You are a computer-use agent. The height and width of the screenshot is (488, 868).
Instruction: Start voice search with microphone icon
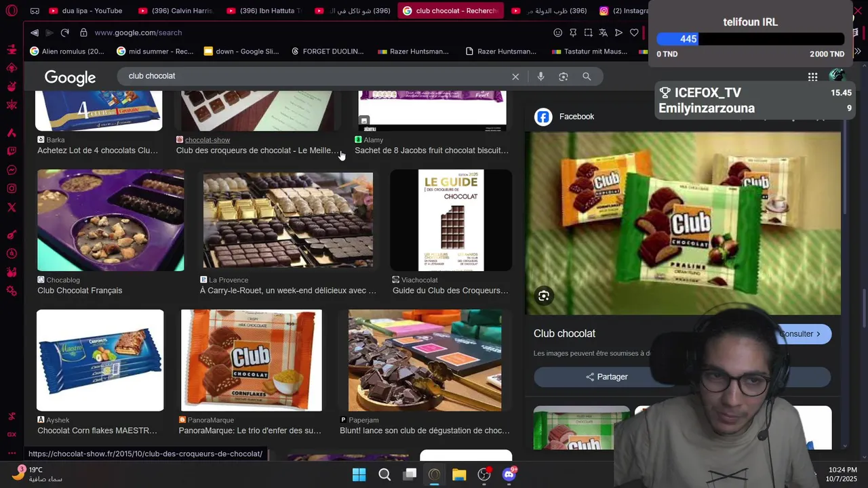coord(540,77)
